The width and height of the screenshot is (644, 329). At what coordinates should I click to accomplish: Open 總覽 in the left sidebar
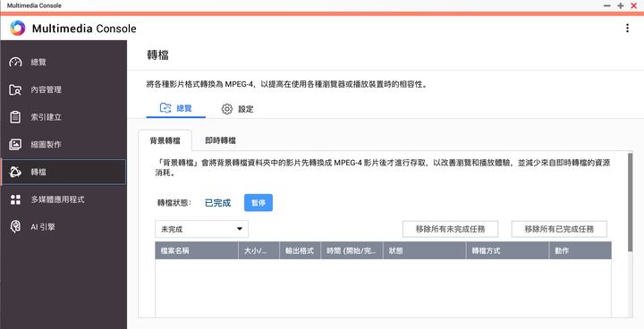(64, 62)
